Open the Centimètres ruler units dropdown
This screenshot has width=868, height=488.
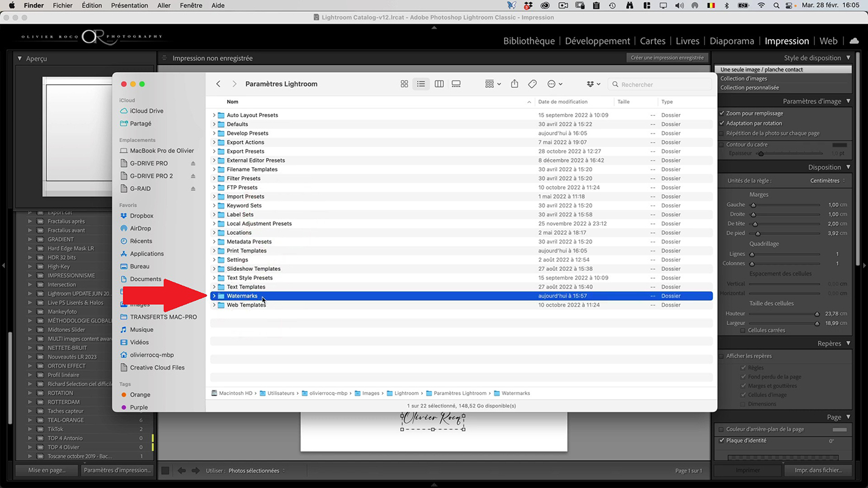[x=828, y=181]
